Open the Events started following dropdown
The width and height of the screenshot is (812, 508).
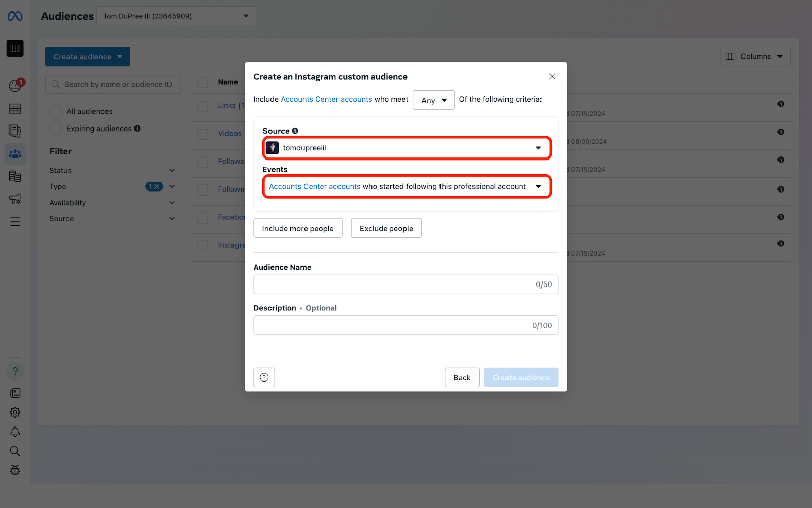407,186
